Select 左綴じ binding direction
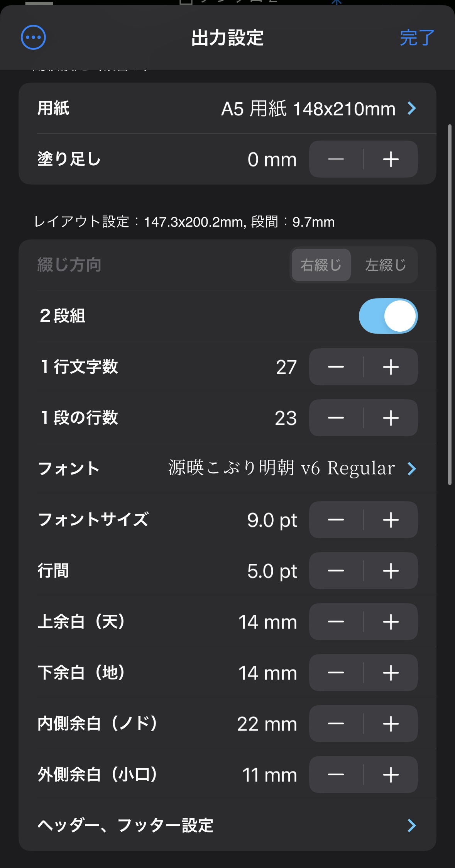This screenshot has height=868, width=455. (x=385, y=265)
